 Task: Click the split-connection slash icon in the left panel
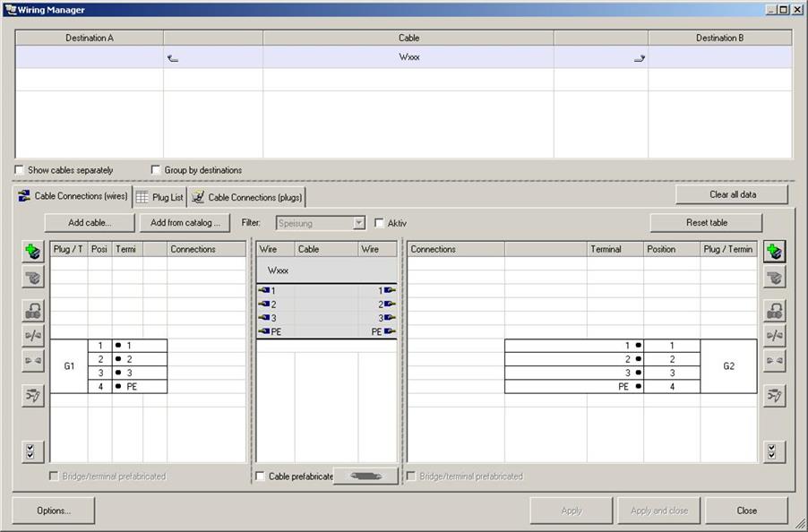click(33, 336)
